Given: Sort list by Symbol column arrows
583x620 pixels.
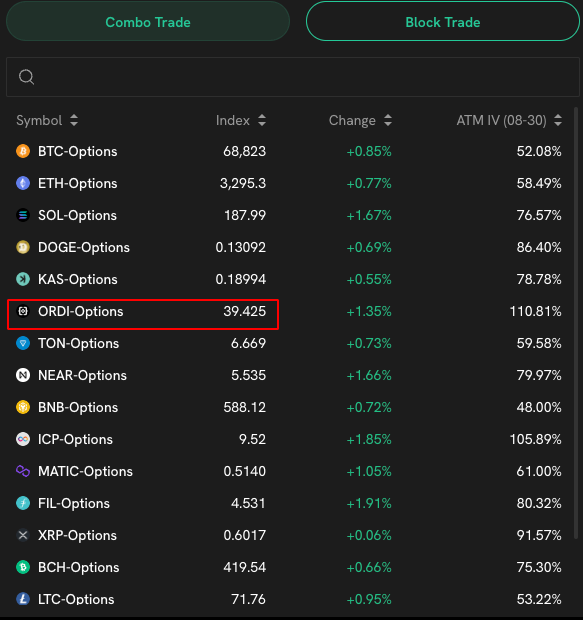Looking at the screenshot, I should (x=74, y=120).
